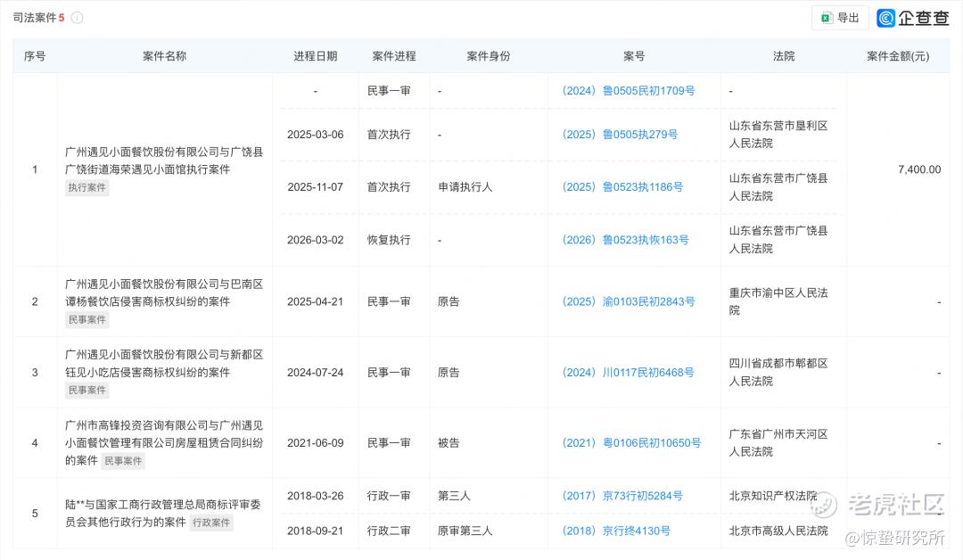Click the 7,400.00 amount cell
963x560 pixels.
tap(918, 169)
